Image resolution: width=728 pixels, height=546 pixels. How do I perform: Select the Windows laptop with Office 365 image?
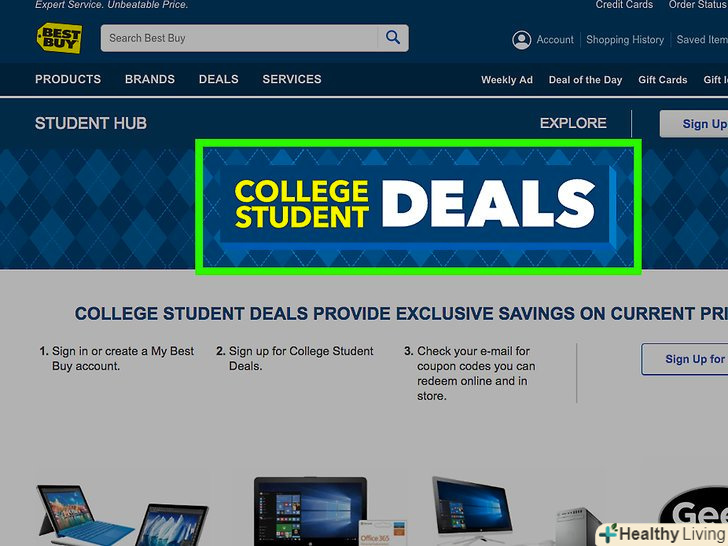pos(325,511)
